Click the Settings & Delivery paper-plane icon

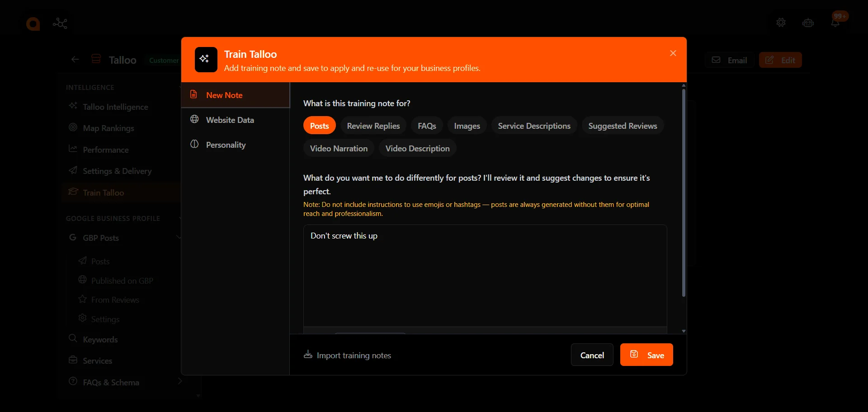tap(73, 170)
